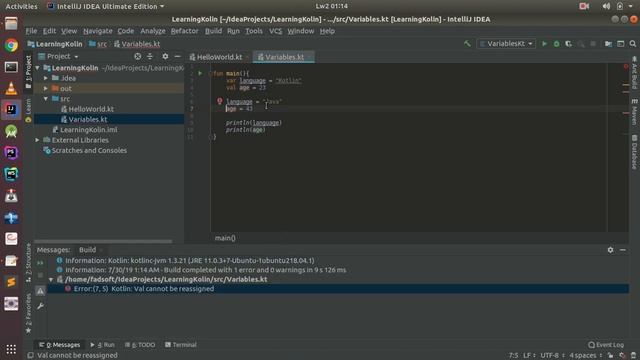Click the '4 spaces' indent status entry
Image resolution: width=640 pixels, height=360 pixels.
click(x=585, y=356)
